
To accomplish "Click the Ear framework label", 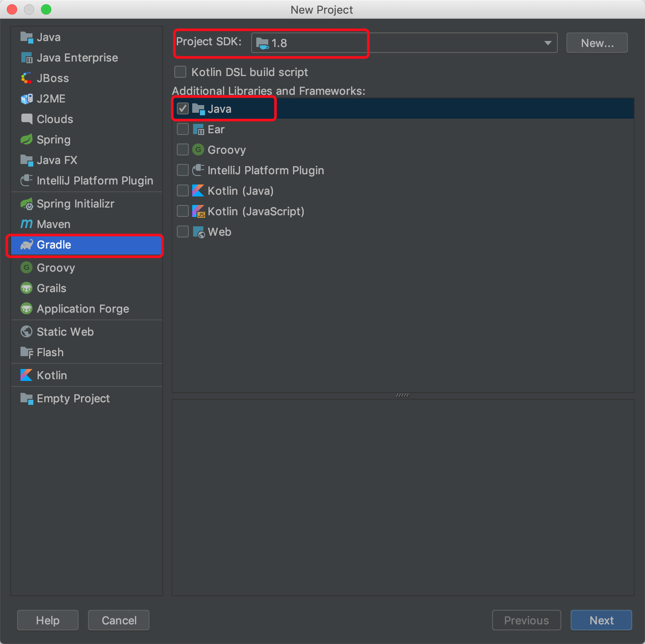I will point(216,129).
